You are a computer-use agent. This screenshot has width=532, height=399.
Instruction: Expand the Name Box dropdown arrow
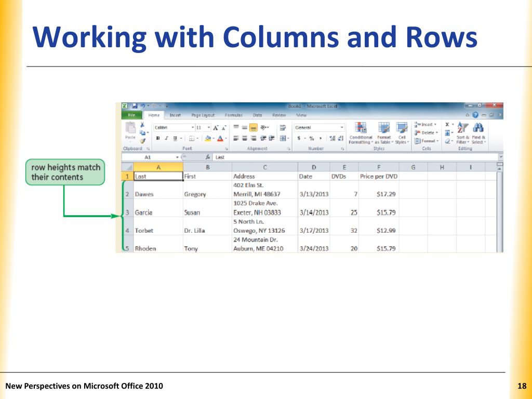point(177,157)
